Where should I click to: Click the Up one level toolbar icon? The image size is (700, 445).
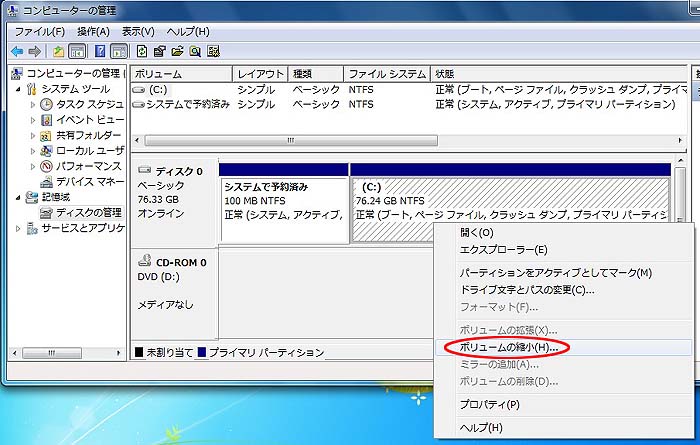click(x=59, y=51)
